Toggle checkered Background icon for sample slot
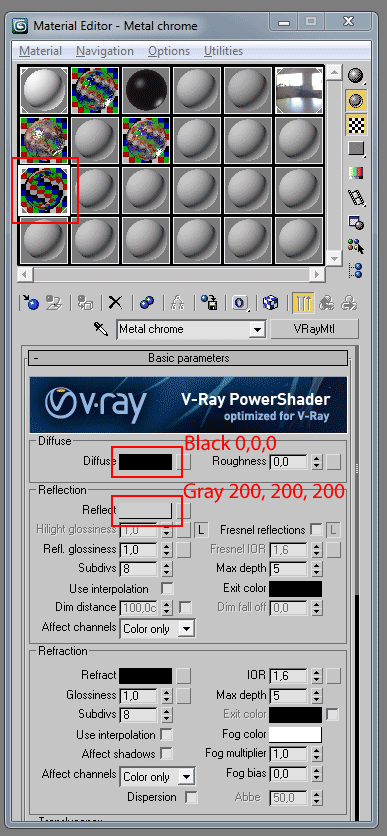387x836 pixels. 356,124
